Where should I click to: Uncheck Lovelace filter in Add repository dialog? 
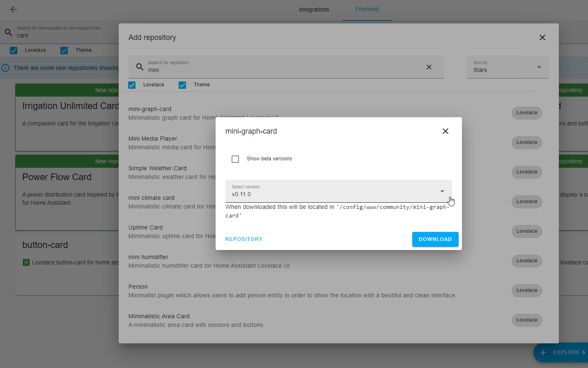pyautogui.click(x=132, y=85)
